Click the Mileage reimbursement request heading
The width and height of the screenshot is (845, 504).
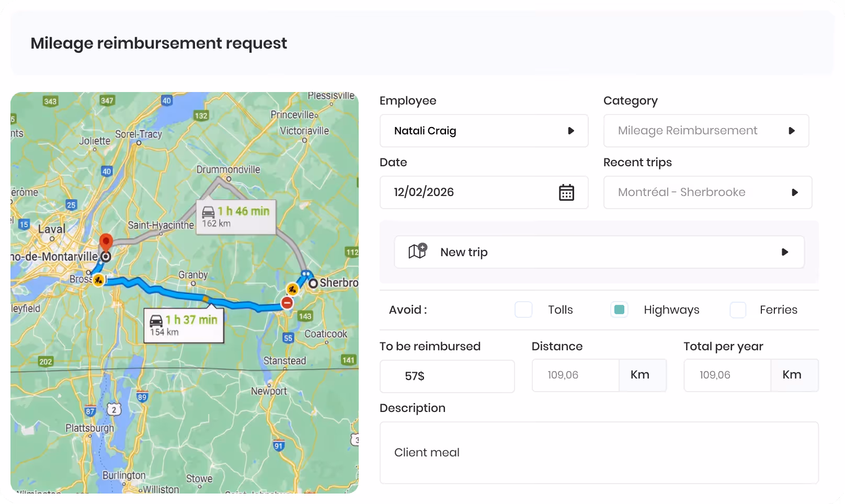coord(159,43)
